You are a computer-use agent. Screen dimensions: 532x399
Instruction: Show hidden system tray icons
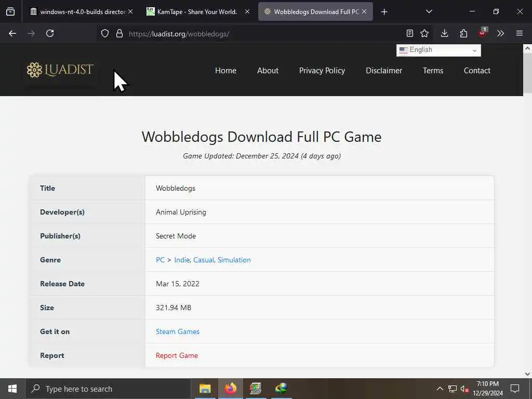(440, 389)
